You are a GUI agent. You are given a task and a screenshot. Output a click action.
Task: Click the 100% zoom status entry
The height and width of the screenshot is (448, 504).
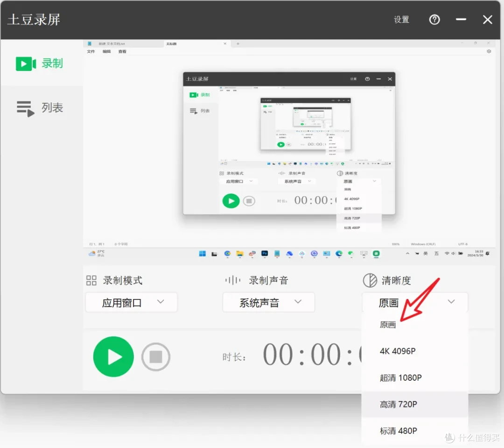coord(395,244)
